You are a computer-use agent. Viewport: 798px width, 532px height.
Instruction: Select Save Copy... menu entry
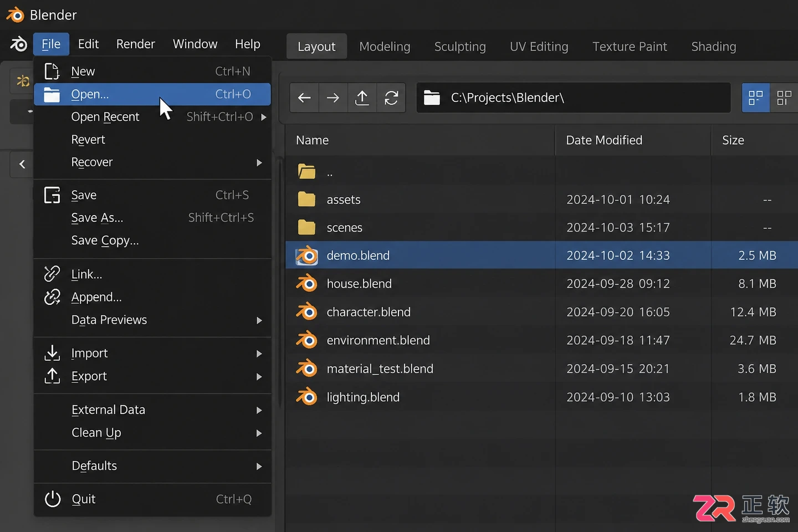point(152,241)
